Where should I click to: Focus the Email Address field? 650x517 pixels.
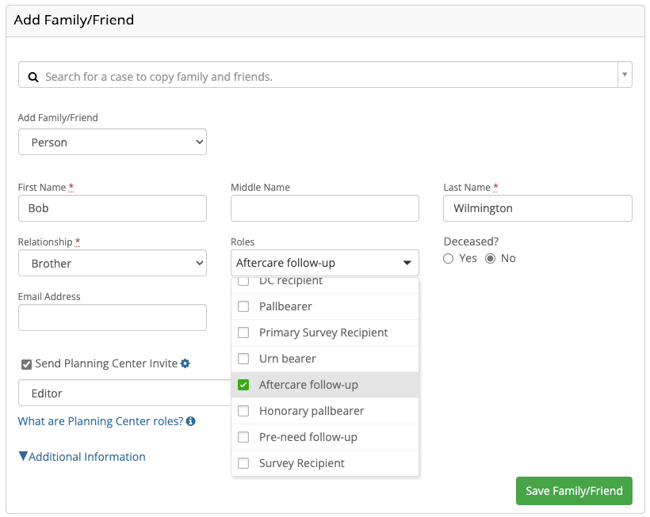[x=112, y=318]
